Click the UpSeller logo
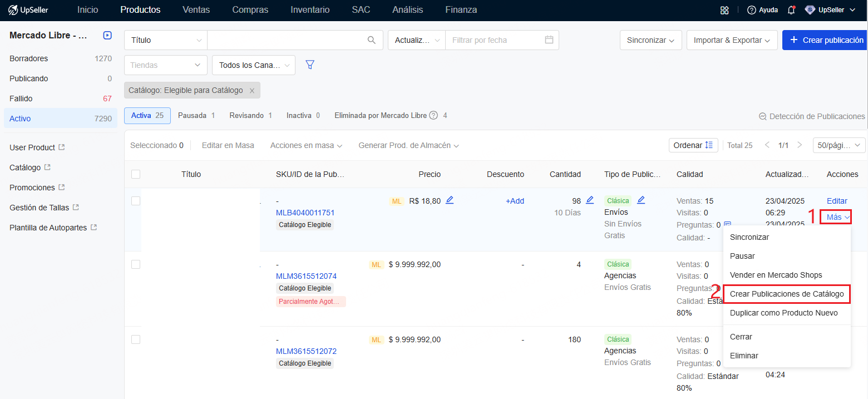Screen dimensions: 868x399 (x=28, y=10)
